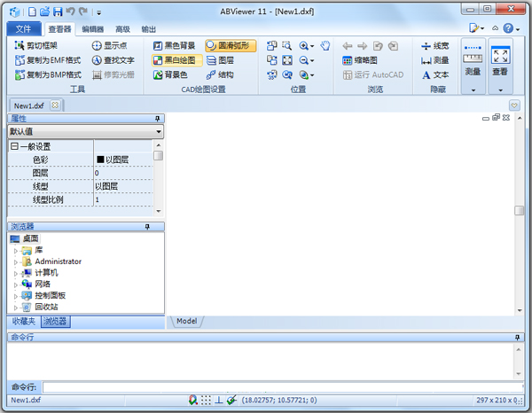Open the help question mark icon
532x413 pixels.
[508, 28]
